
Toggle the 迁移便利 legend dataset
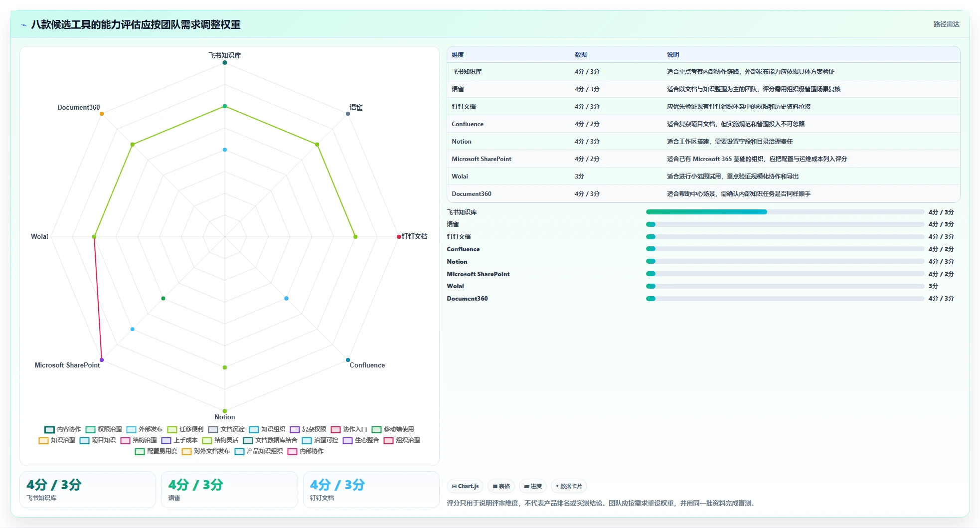click(185, 429)
